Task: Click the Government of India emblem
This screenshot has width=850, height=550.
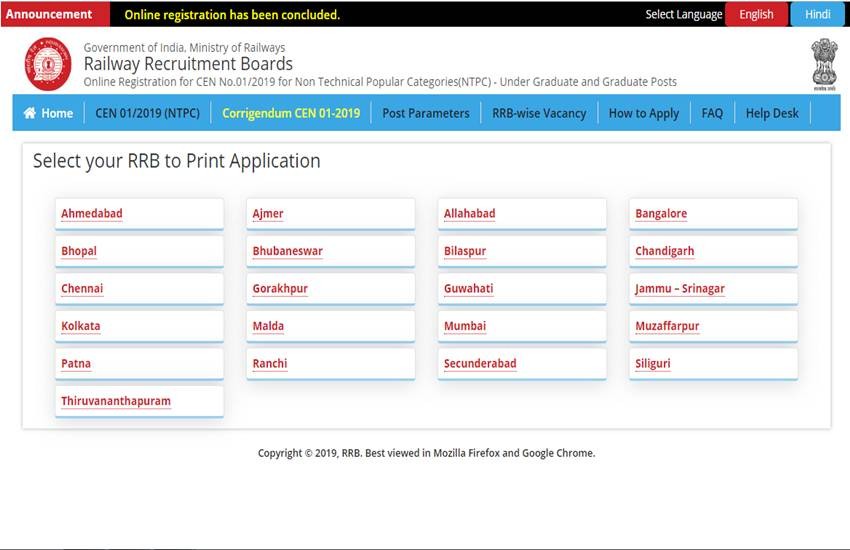Action: pyautogui.click(x=824, y=63)
